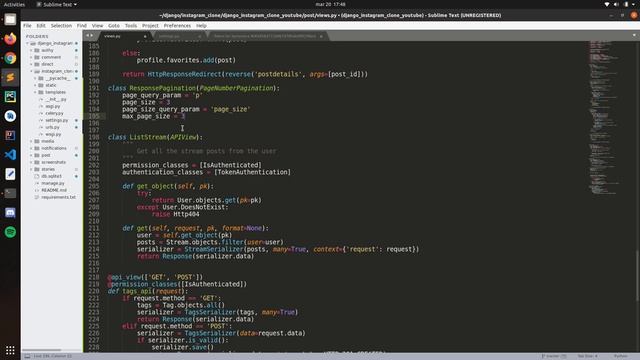The image size is (640, 360).
Task: Open db.sqlite3 in the sidebar
Action: click(x=51, y=176)
